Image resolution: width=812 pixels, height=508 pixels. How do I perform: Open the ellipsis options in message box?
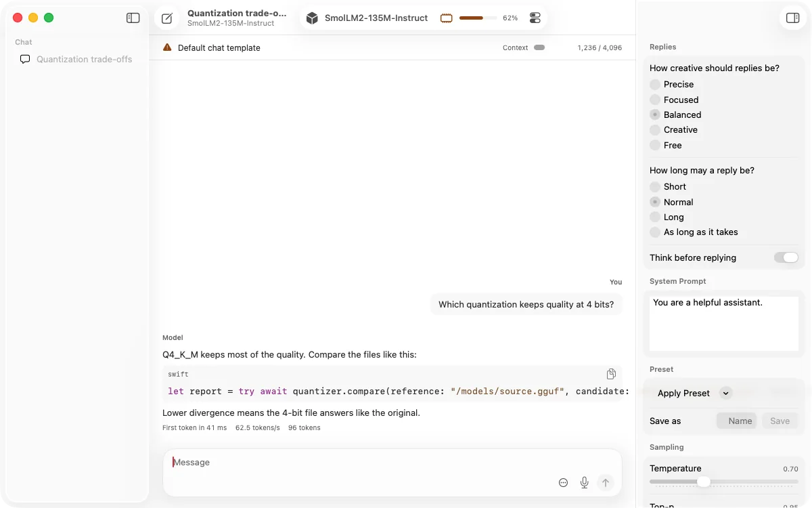pos(564,482)
